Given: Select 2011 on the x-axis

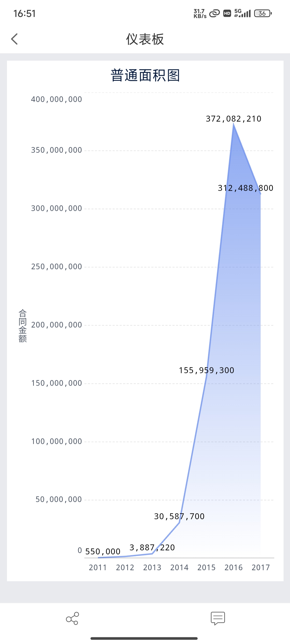Looking at the screenshot, I should pos(98,568).
